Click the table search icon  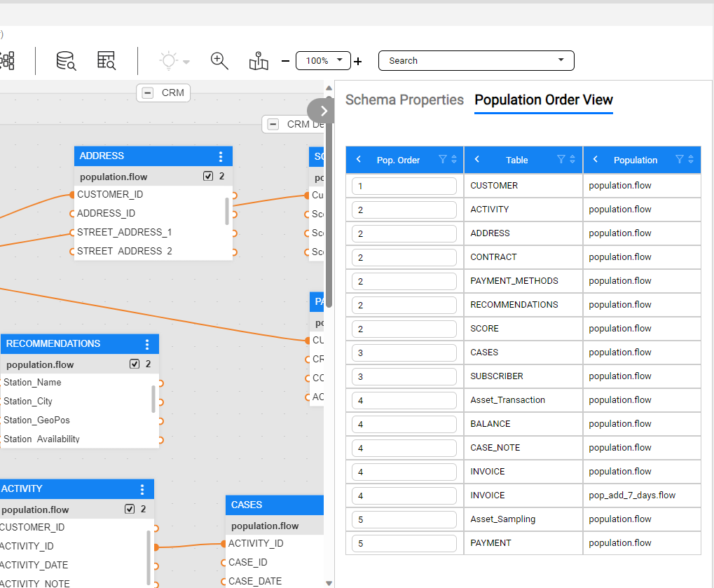tap(107, 61)
